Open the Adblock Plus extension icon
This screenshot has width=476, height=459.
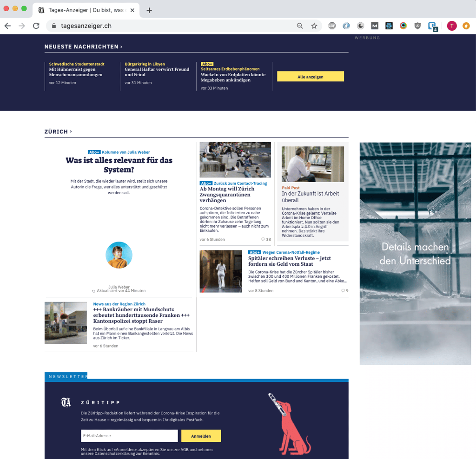(x=332, y=26)
